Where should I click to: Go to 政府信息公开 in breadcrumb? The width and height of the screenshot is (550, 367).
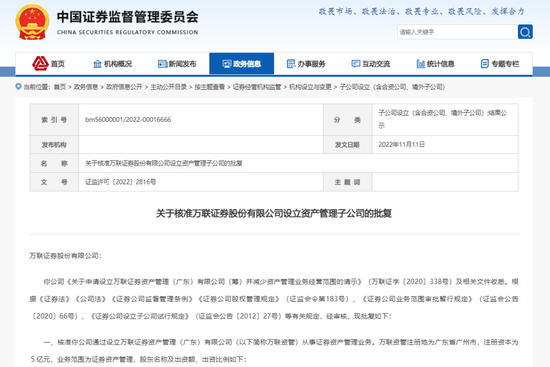tap(124, 87)
